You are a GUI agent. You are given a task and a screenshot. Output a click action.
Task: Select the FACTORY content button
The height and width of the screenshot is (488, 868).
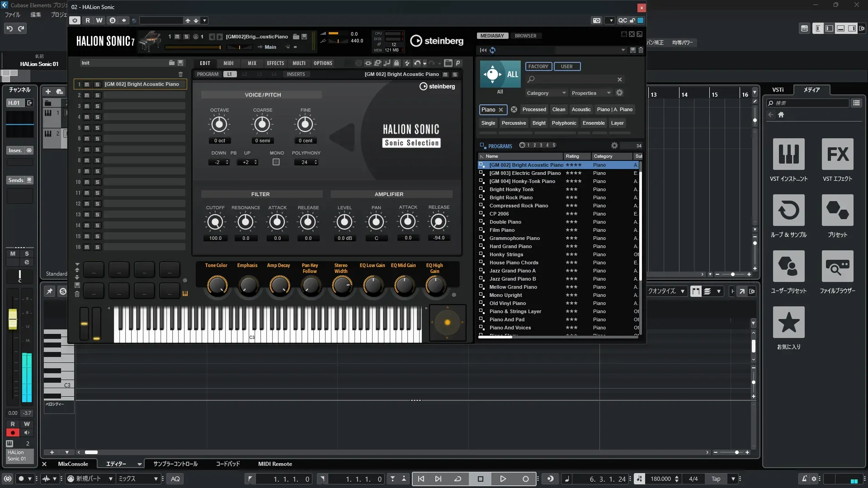(538, 66)
